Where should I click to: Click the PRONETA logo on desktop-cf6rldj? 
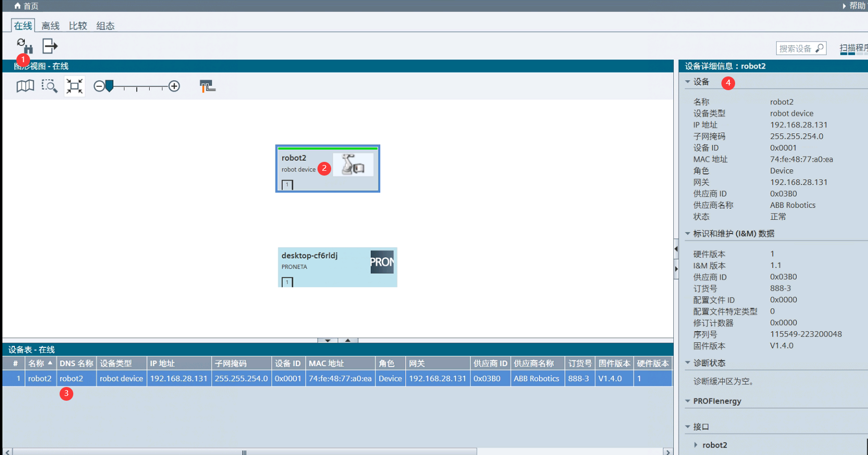coord(382,262)
